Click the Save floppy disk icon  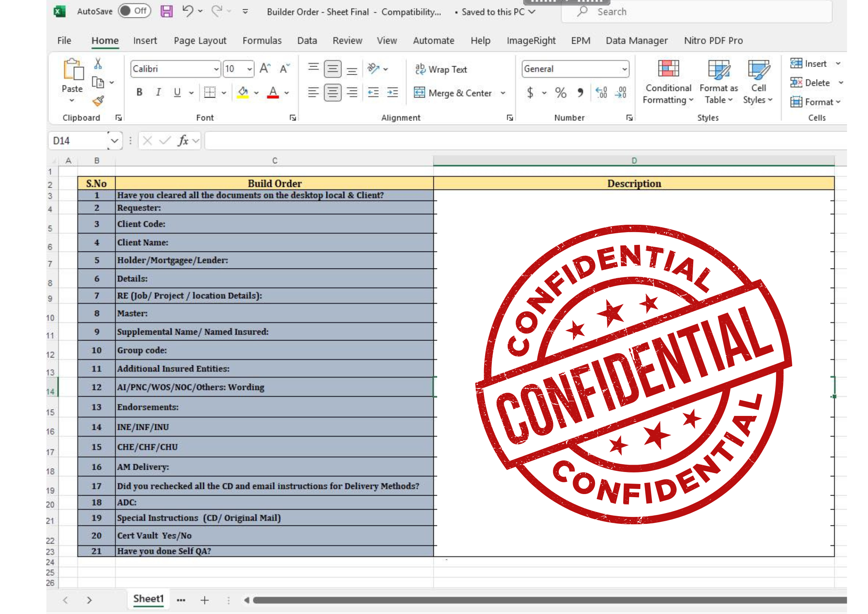click(x=166, y=11)
